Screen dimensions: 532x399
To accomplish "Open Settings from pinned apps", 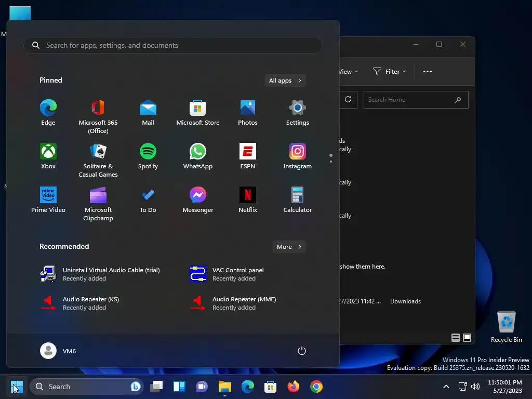I will (x=298, y=113).
